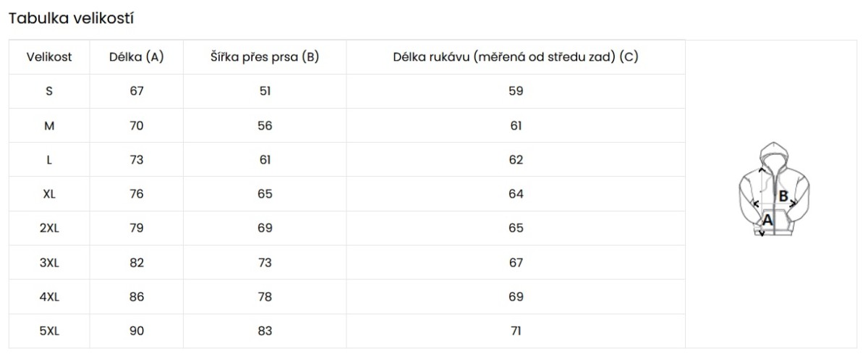Click the 5XL size cell

click(x=49, y=331)
